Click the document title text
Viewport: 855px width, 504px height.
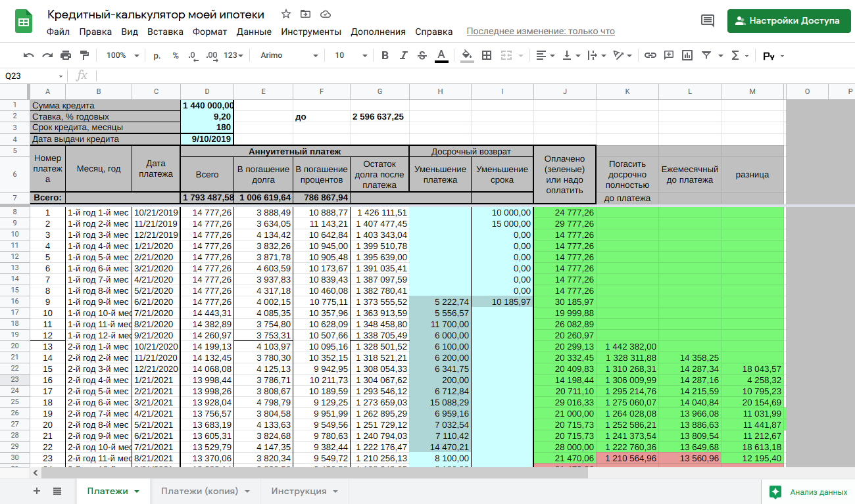tap(156, 14)
